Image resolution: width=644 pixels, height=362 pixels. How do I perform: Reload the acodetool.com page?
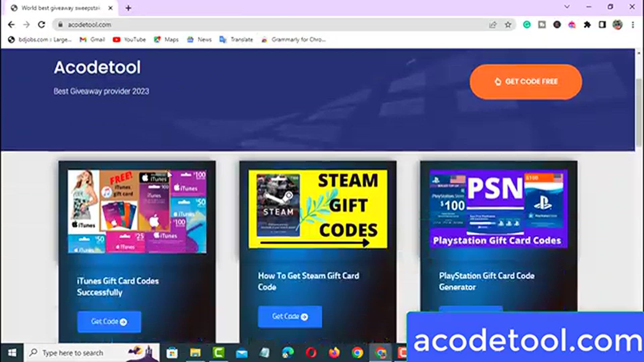pyautogui.click(x=42, y=24)
